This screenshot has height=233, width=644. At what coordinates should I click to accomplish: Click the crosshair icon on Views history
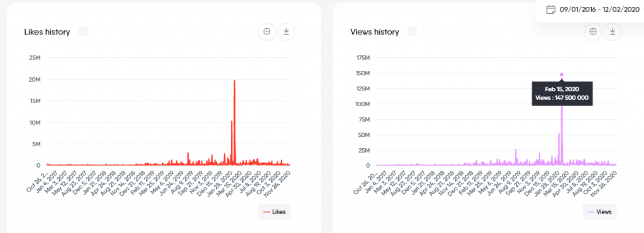pos(593,31)
